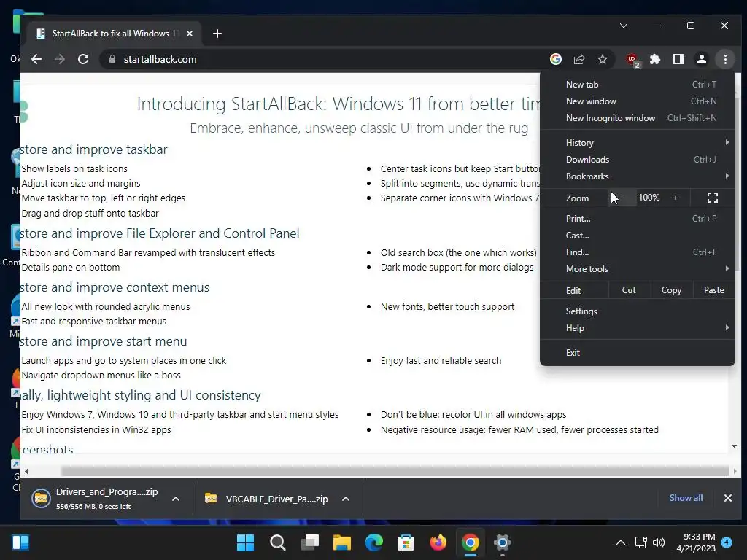This screenshot has width=747, height=560.
Task: Click Copy in the Edit row
Action: 671,290
